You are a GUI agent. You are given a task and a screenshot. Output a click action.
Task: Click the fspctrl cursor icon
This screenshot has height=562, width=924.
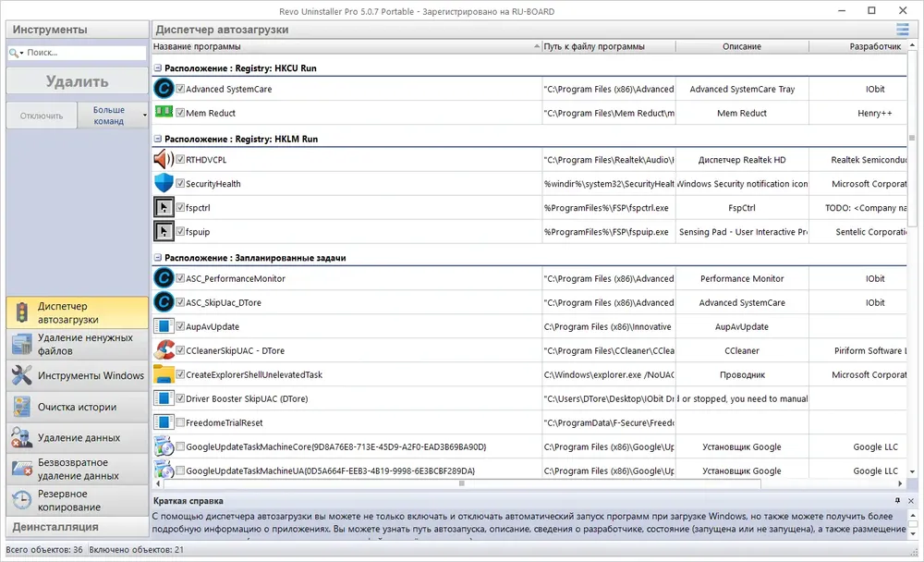(x=164, y=208)
